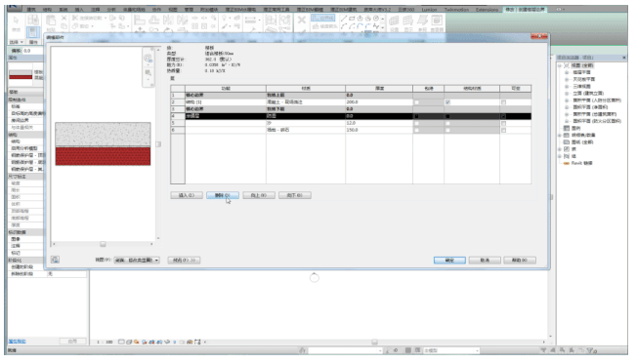Image resolution: width=637 pixels, height=364 pixels.
Task: Click the 插入(I) insert layer button
Action: point(187,195)
